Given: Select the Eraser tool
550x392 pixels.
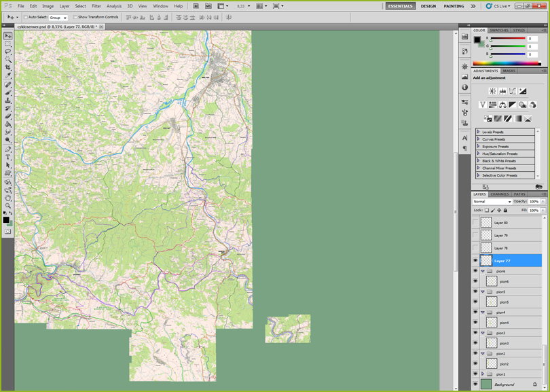Looking at the screenshot, I should [7, 116].
